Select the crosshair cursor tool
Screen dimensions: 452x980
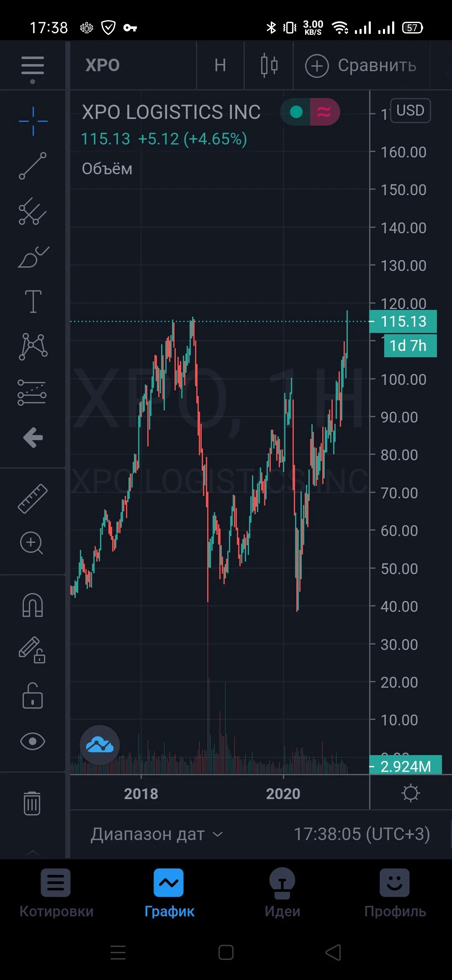tap(33, 121)
